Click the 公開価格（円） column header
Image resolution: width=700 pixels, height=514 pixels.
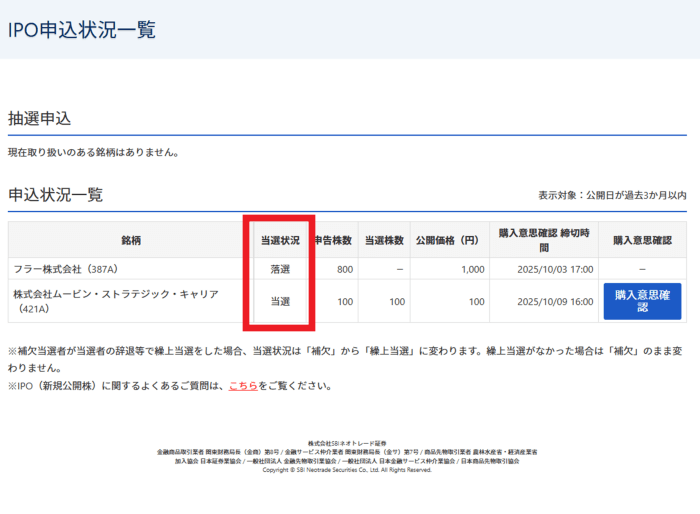pyautogui.click(x=449, y=240)
